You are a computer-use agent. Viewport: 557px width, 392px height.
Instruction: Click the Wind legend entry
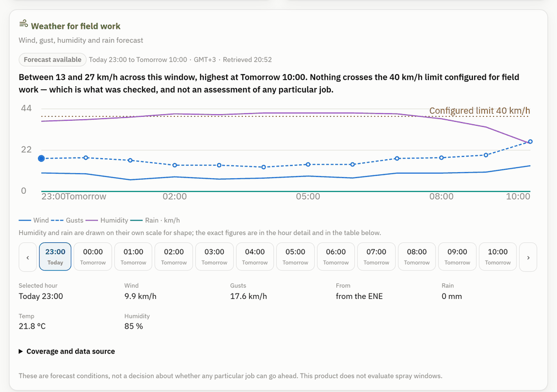pos(34,220)
